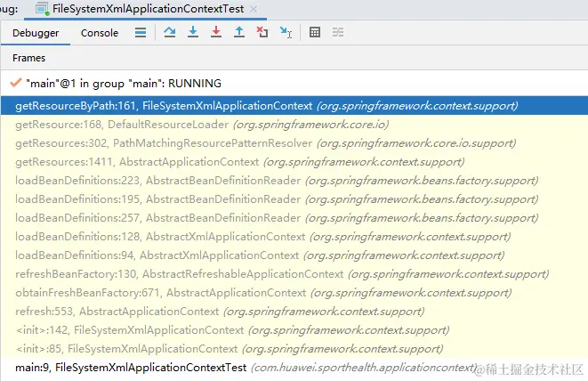Click the Frames panel header
The height and width of the screenshot is (381, 588).
point(28,58)
